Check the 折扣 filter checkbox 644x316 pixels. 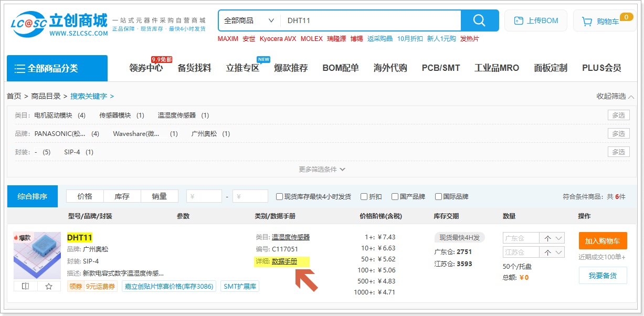coord(364,197)
